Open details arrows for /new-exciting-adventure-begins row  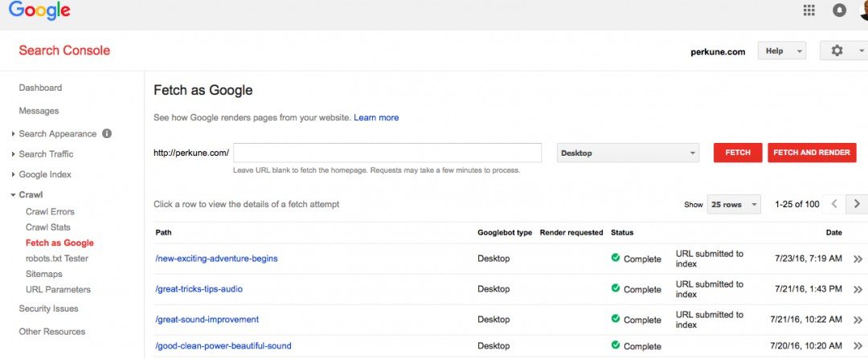(x=858, y=259)
